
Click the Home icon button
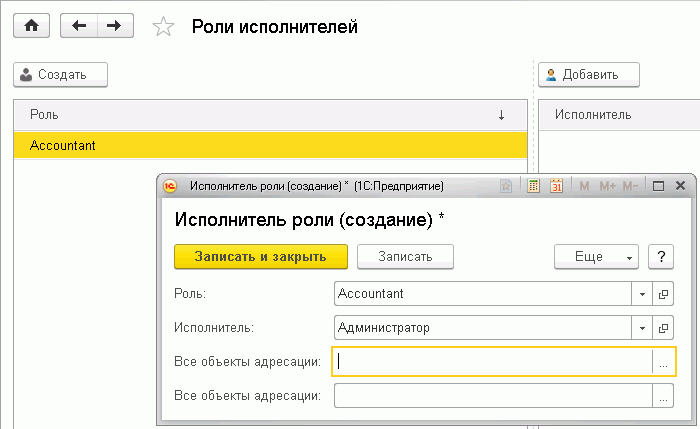(x=30, y=27)
